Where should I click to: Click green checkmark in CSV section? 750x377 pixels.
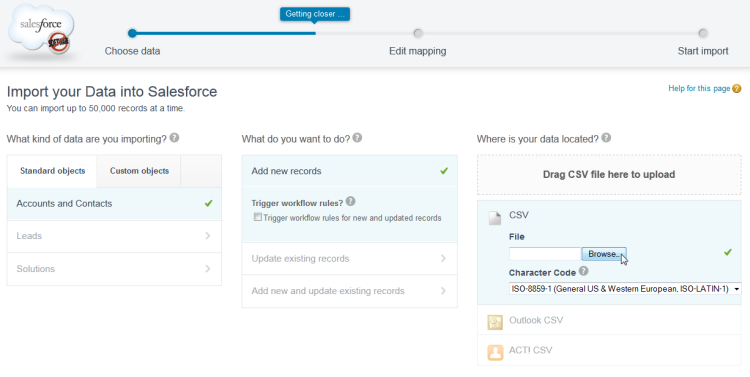point(728,252)
